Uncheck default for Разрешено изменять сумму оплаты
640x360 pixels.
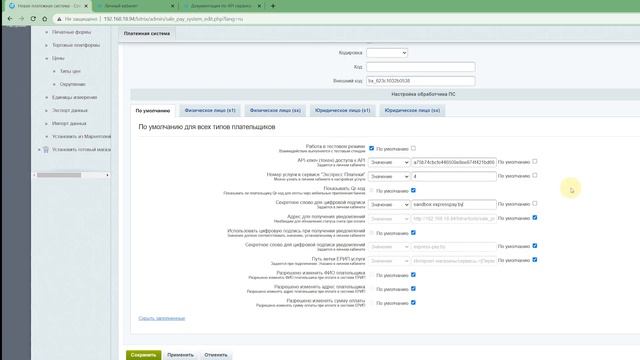coord(413,302)
